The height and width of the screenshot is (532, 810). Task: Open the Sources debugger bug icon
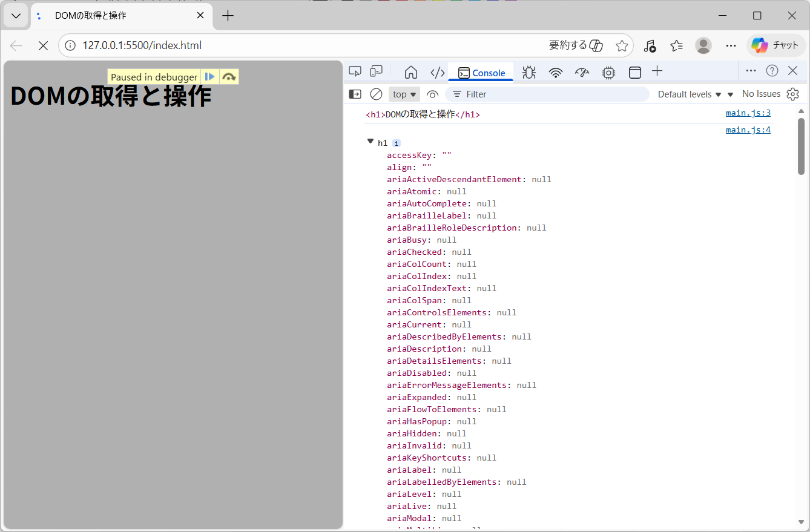(x=528, y=73)
